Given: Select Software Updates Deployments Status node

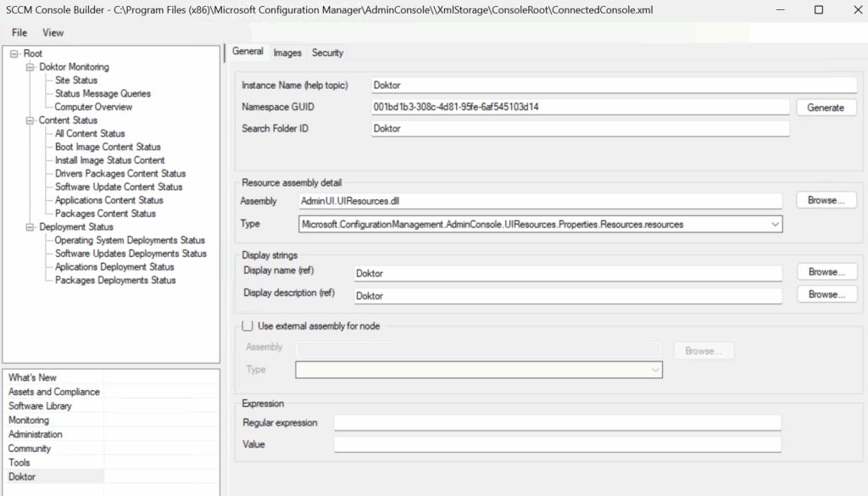Looking at the screenshot, I should tap(131, 254).
